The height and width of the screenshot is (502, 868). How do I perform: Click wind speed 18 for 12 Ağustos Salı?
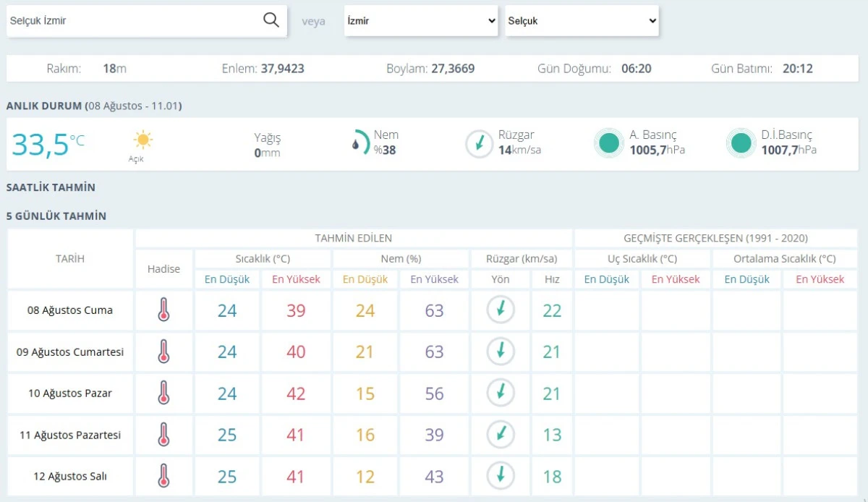click(x=552, y=477)
